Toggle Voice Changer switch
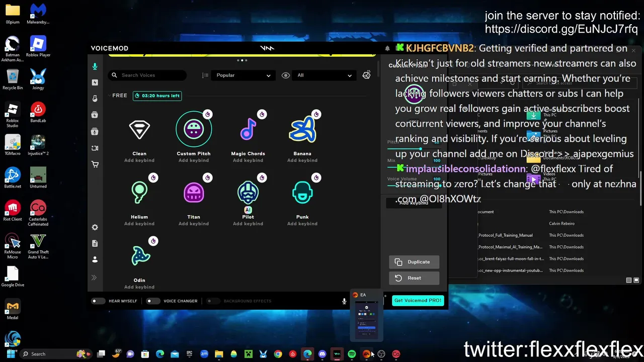The image size is (644, 362). click(152, 301)
